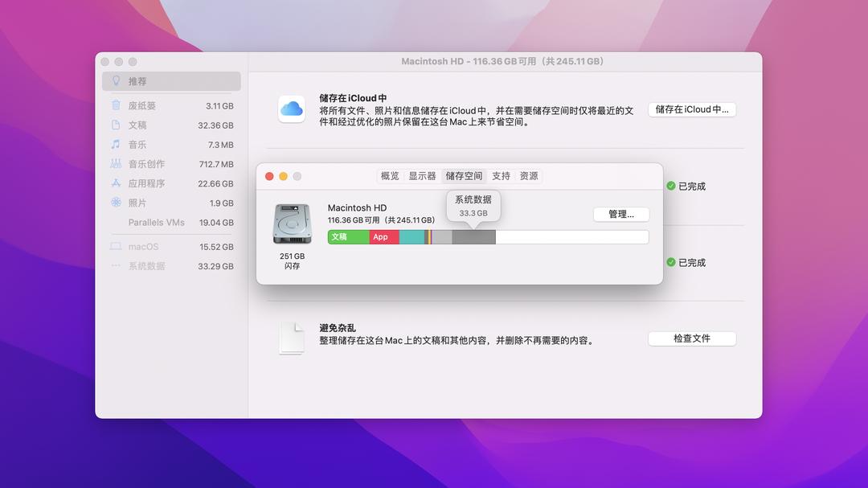Click the 储存在iCloud中 button

(x=692, y=109)
